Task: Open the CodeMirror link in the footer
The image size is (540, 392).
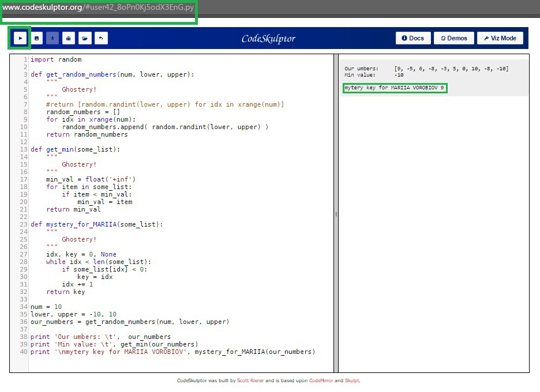Action: tap(321, 380)
